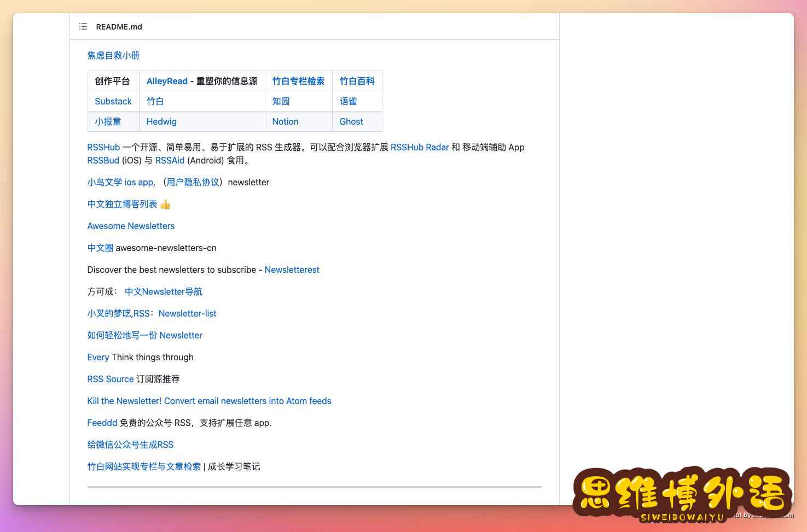Open the 竹白百科 table link
This screenshot has height=532, width=807.
pyautogui.click(x=357, y=81)
